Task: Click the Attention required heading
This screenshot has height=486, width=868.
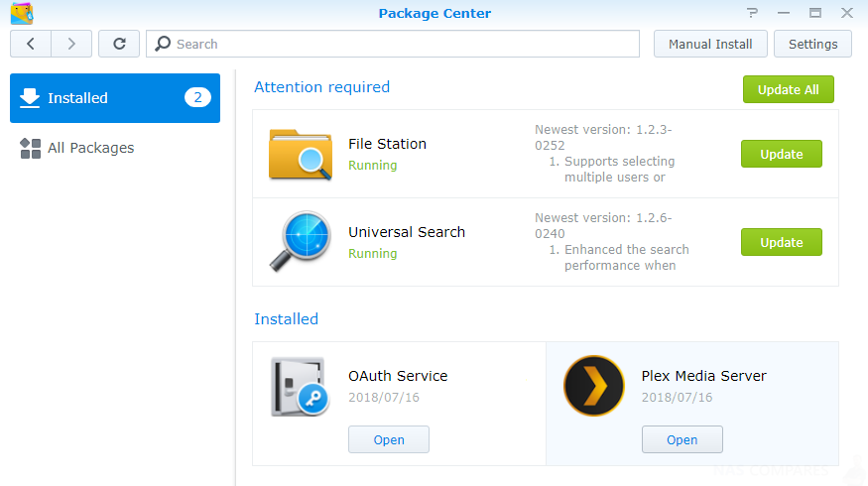Action: (x=321, y=87)
